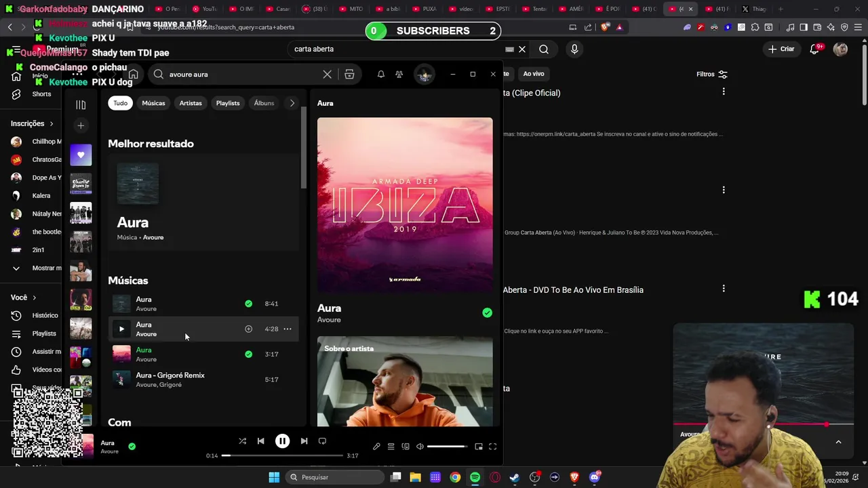868x488 pixels.
Task: Open Avoure artist link in now-playing panel
Action: coord(329,320)
